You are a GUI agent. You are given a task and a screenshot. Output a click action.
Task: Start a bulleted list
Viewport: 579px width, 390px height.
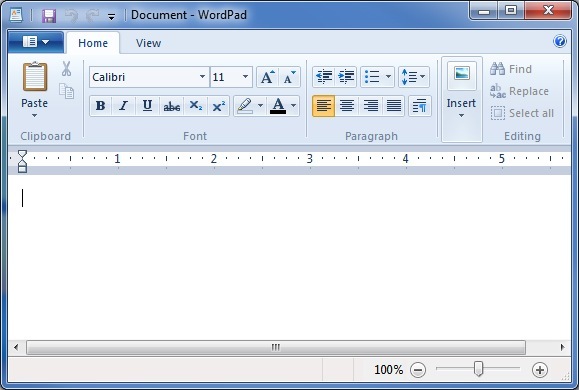(x=372, y=77)
